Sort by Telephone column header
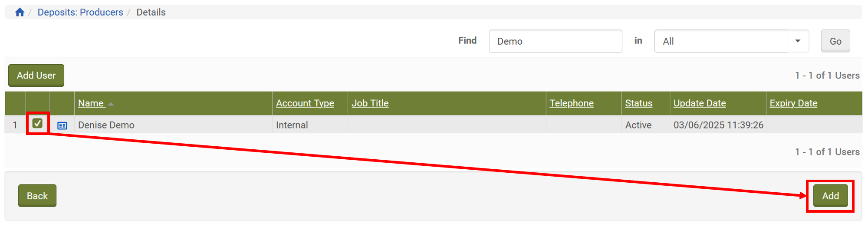Viewport: 868px width, 227px height. 571,103
